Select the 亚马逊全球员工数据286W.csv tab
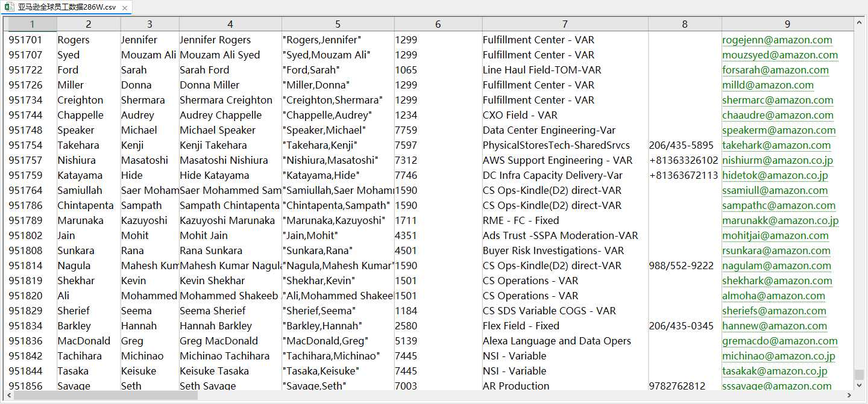Viewport: 868px width, 404px height. (66, 7)
